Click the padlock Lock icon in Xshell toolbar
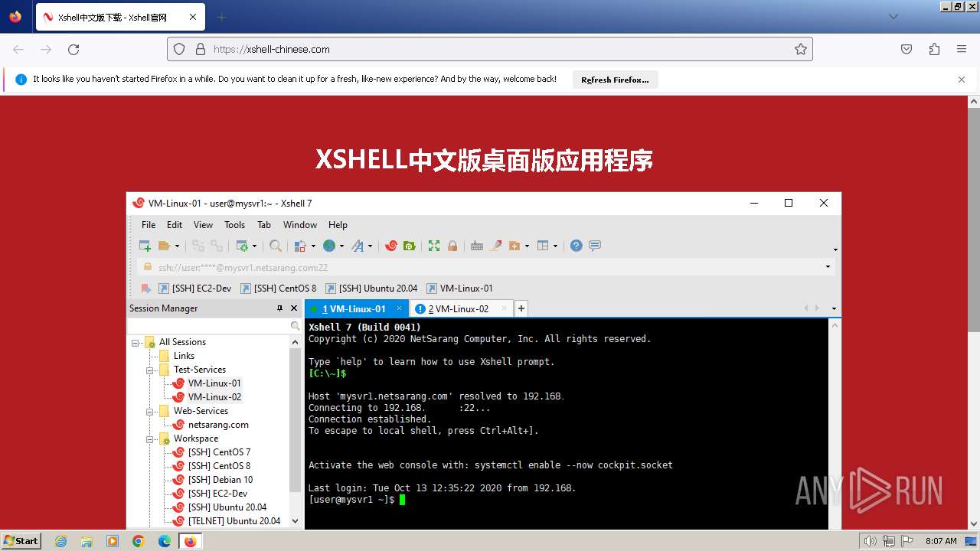 click(452, 246)
